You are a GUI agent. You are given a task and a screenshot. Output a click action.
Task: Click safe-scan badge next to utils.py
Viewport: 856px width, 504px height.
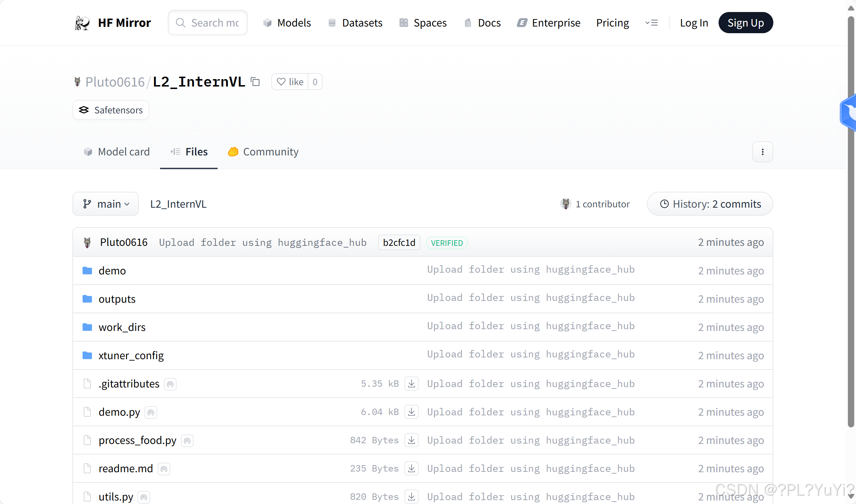pos(144,497)
